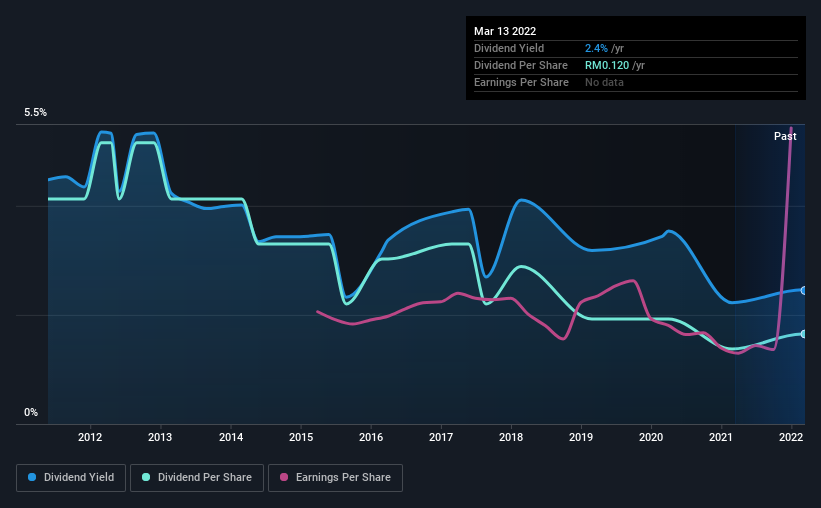Click the pink Earnings Per Share legend dot
Screen dimensions: 821x508
pyautogui.click(x=284, y=477)
